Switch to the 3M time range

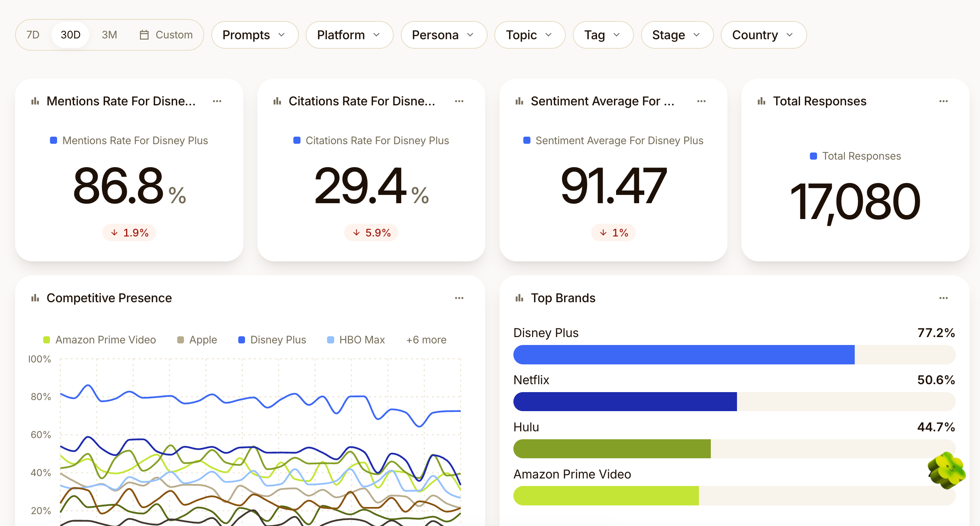(109, 35)
